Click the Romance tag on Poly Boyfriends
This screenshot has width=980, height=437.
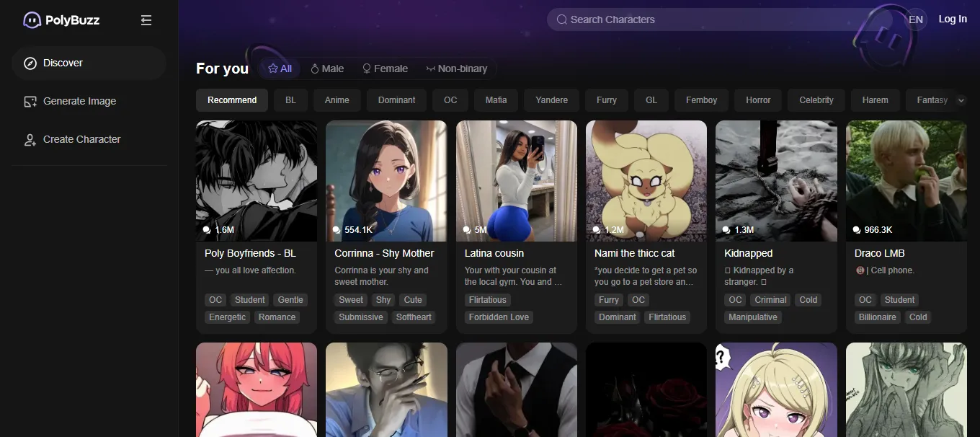277,317
